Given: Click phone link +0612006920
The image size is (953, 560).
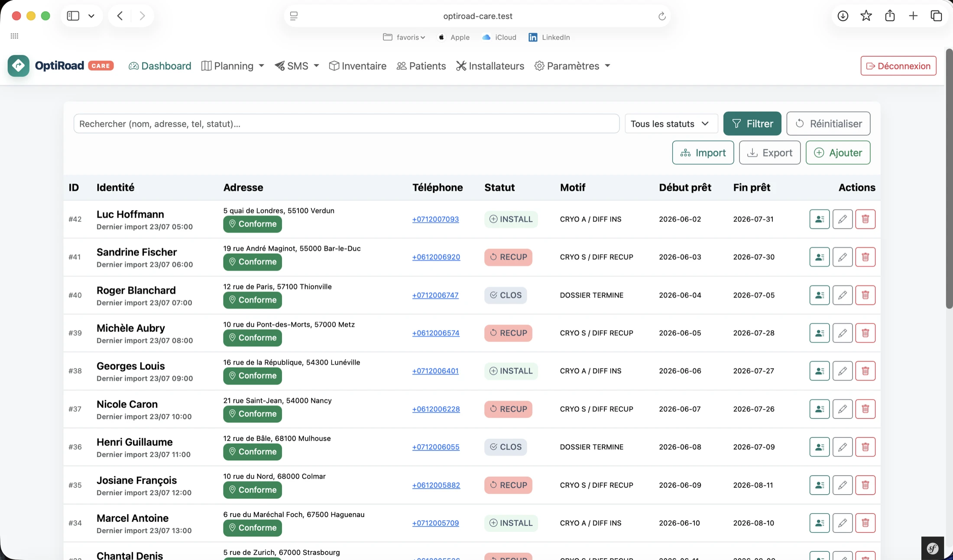Looking at the screenshot, I should [x=436, y=257].
